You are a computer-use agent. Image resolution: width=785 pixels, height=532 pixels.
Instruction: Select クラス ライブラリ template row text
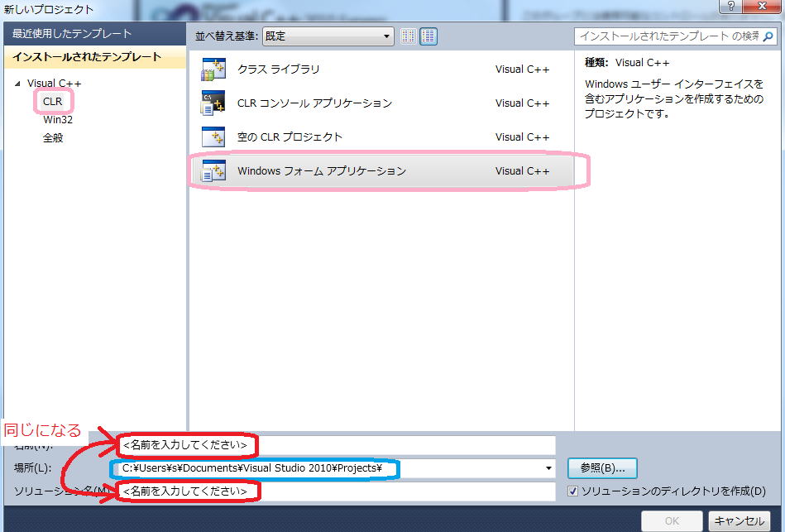pos(279,69)
